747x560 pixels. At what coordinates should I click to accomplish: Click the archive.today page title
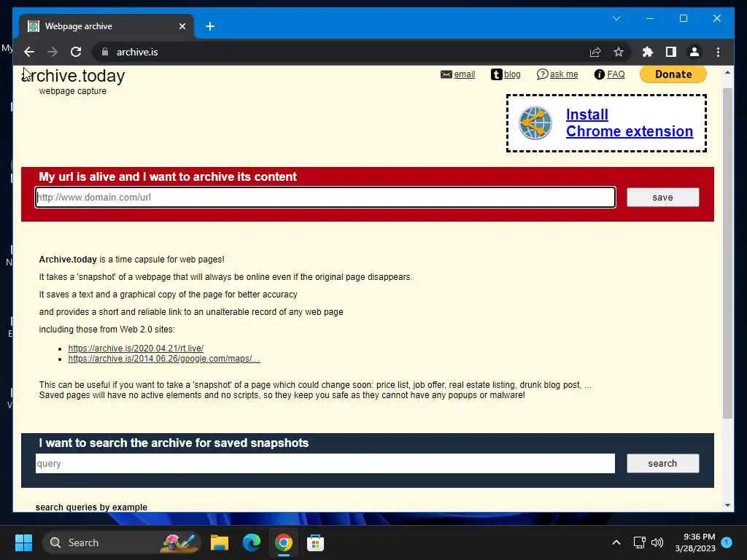pos(74,76)
